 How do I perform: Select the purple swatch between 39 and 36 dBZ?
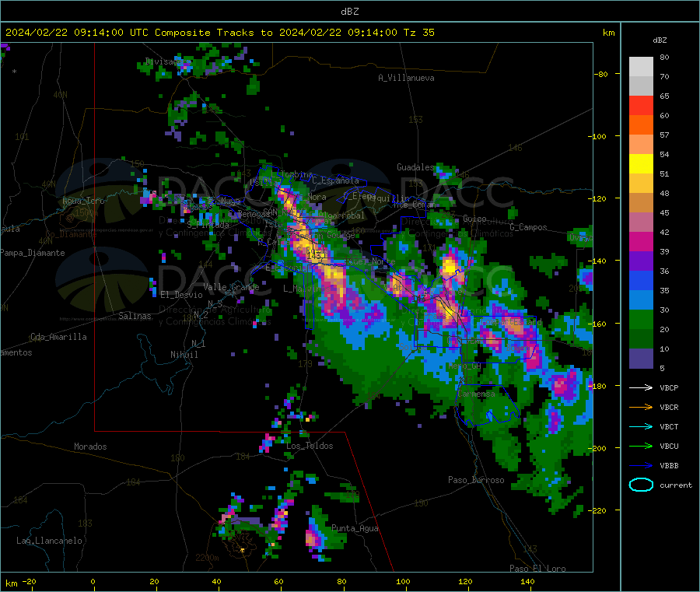(641, 261)
